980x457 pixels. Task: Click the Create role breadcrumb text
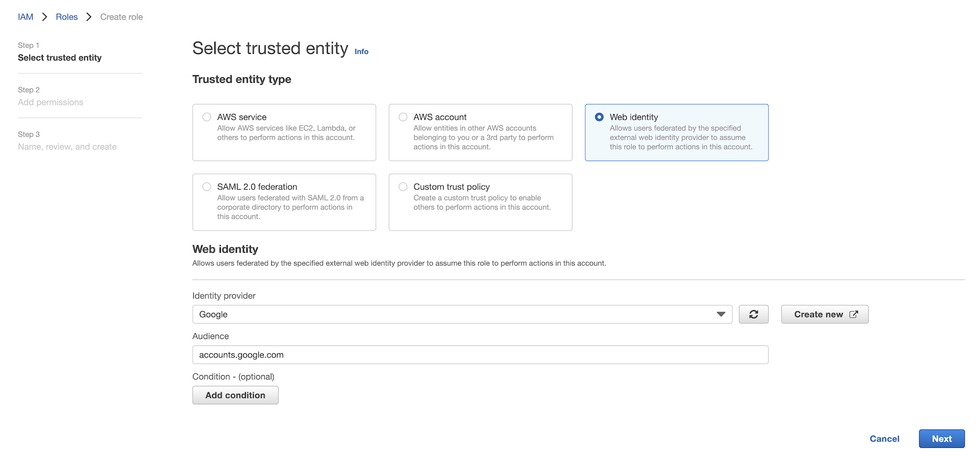[122, 17]
